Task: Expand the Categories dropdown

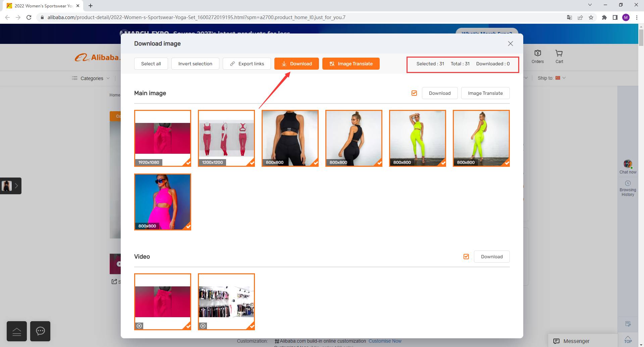Action: pyautogui.click(x=91, y=78)
